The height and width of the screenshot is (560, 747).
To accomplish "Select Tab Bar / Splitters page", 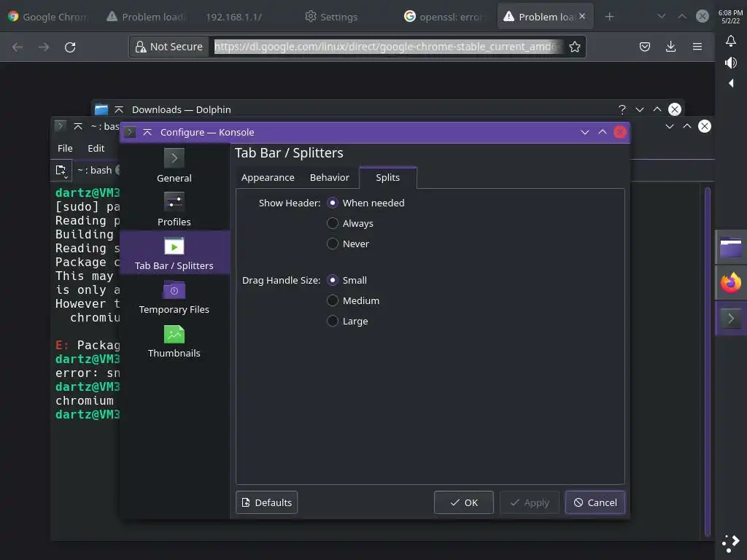I will coord(174,253).
